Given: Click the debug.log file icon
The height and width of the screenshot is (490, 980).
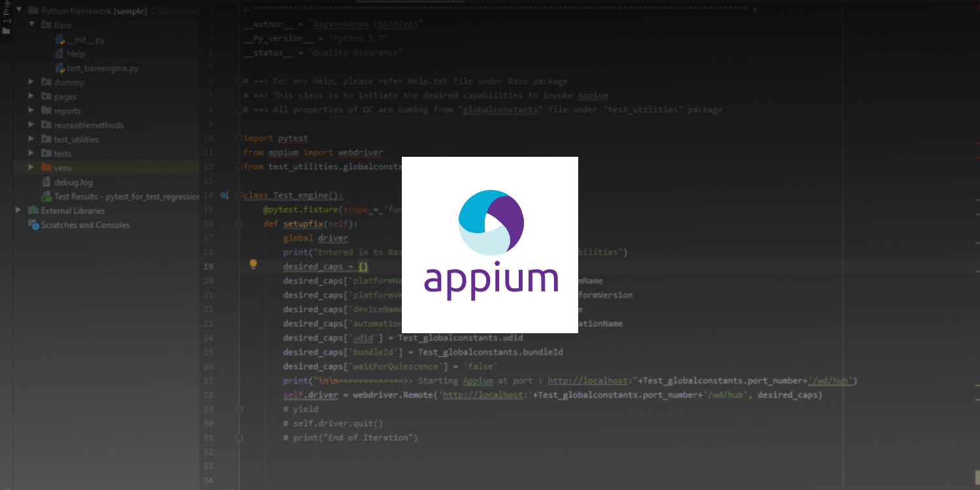Looking at the screenshot, I should pos(46,182).
